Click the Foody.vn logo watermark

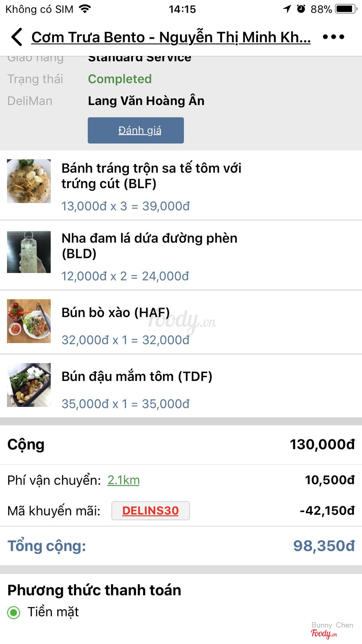pyautogui.click(x=324, y=633)
